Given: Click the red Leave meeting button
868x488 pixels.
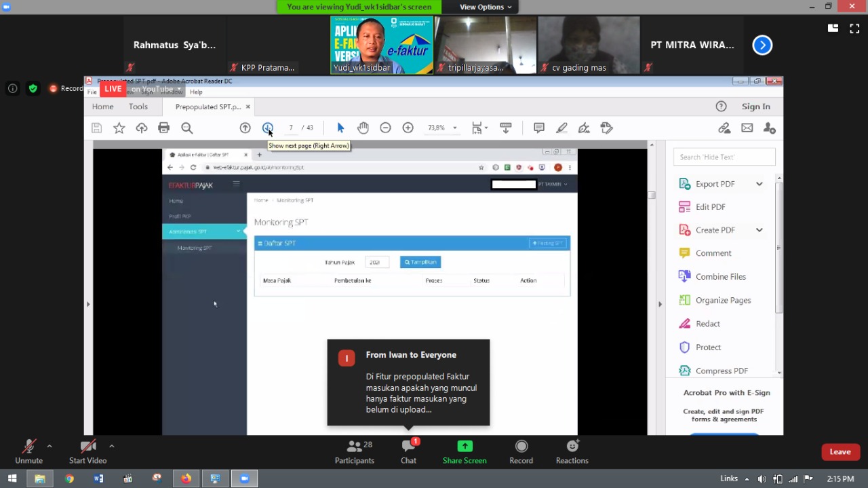Looking at the screenshot, I should pyautogui.click(x=840, y=452).
